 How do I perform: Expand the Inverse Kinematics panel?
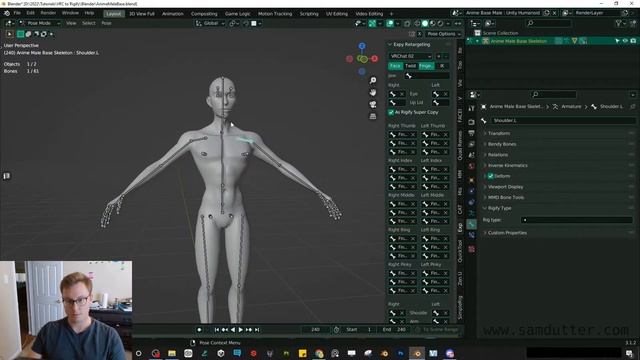tap(507, 165)
